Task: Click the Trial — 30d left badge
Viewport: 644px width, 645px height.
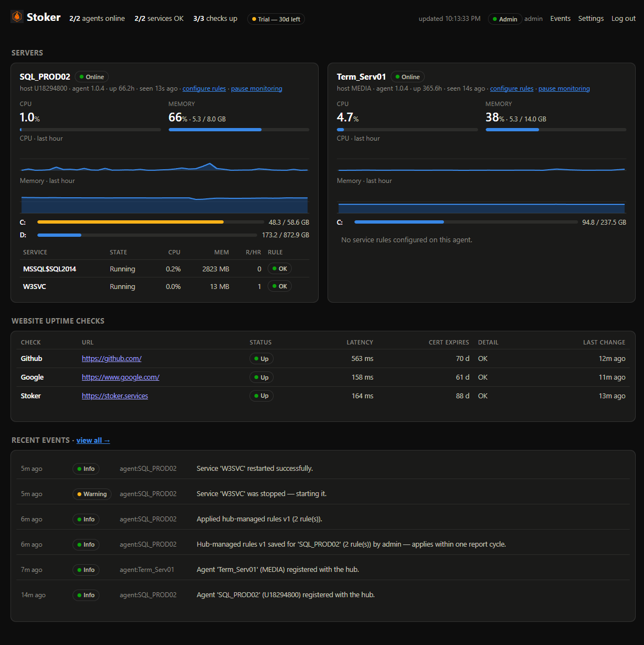Action: tap(276, 19)
